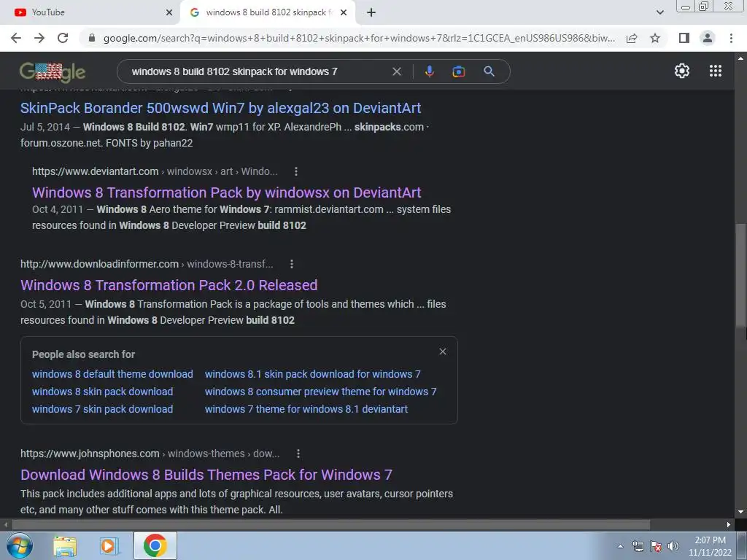Open Action Center flag icon

[656, 547]
